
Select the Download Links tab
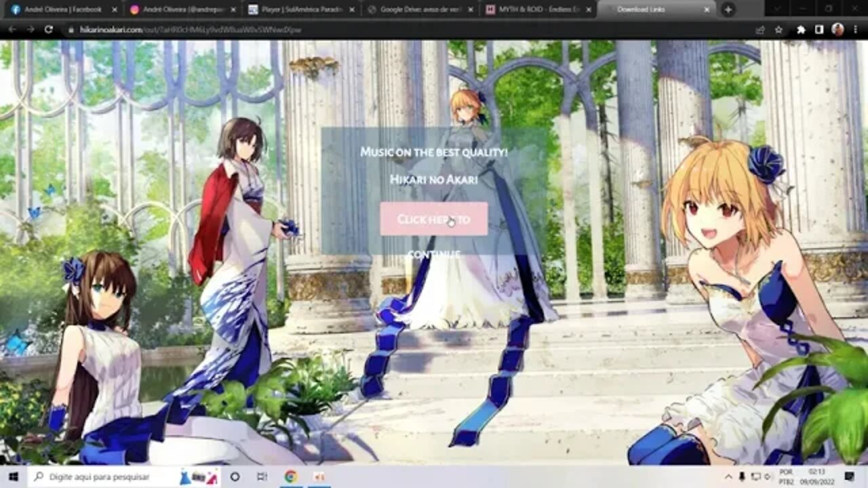(656, 9)
